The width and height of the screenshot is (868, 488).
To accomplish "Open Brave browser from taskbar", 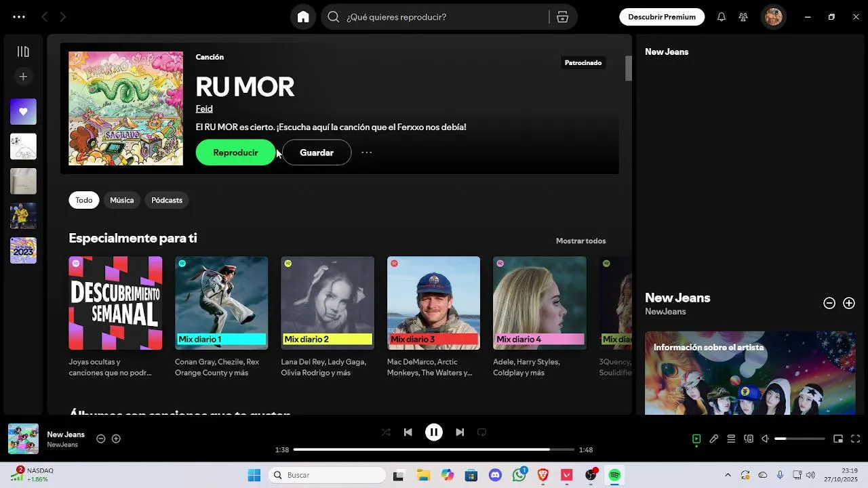I will (x=542, y=475).
